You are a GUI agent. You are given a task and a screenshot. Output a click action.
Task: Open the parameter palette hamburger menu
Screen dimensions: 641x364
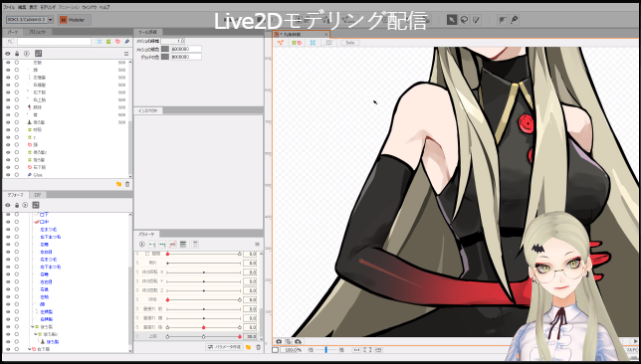[257, 245]
